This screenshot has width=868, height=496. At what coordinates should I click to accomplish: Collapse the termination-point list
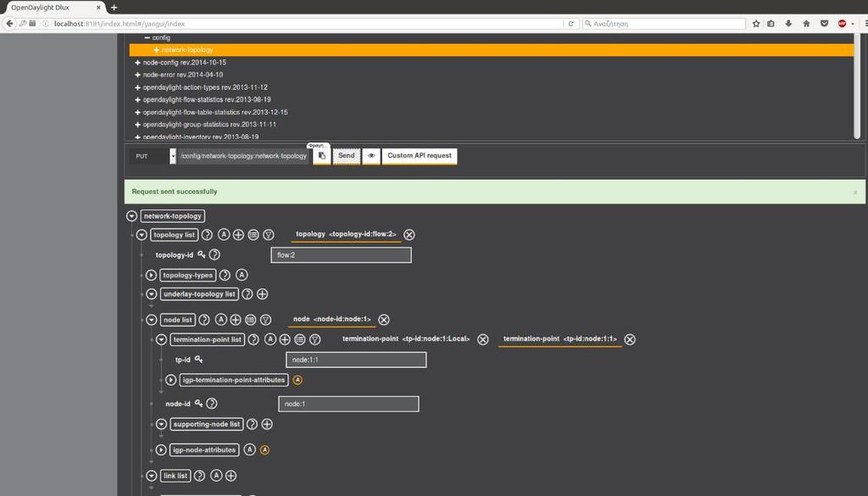(x=161, y=339)
